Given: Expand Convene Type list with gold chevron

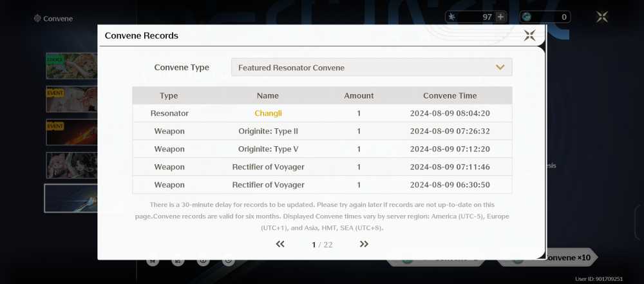Looking at the screenshot, I should tap(500, 68).
